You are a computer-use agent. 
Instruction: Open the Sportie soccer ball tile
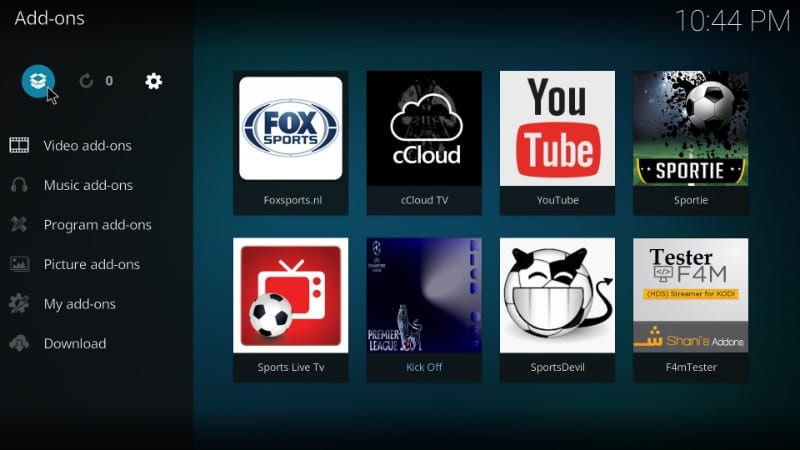click(x=691, y=128)
